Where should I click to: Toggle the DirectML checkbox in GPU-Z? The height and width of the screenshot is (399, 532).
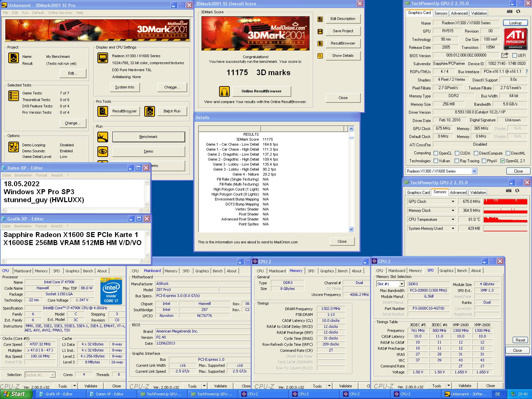[x=508, y=153]
